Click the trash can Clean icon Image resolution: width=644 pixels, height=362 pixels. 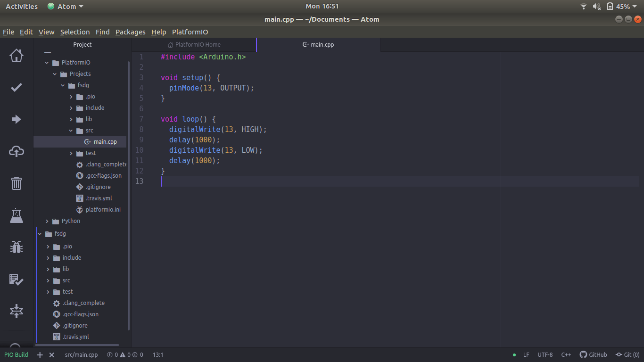coord(17,183)
